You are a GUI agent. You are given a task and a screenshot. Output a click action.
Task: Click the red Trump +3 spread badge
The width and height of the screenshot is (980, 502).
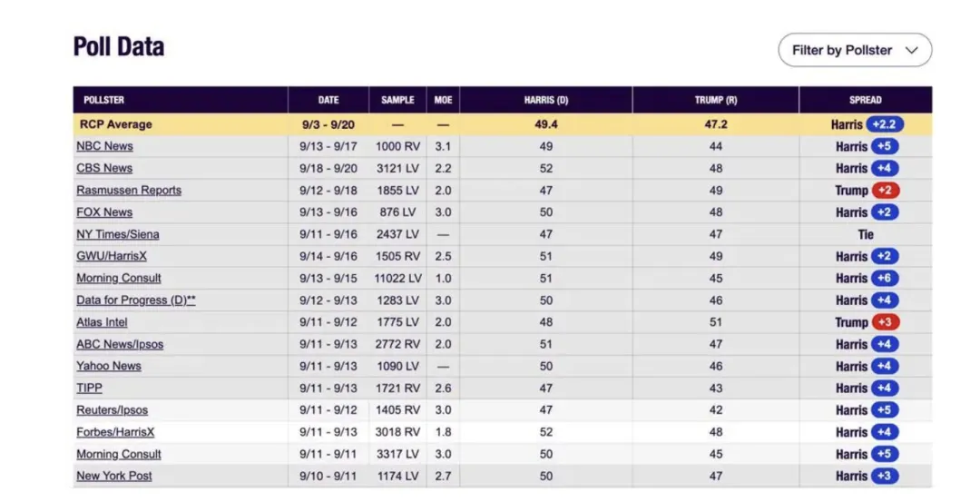[885, 322]
